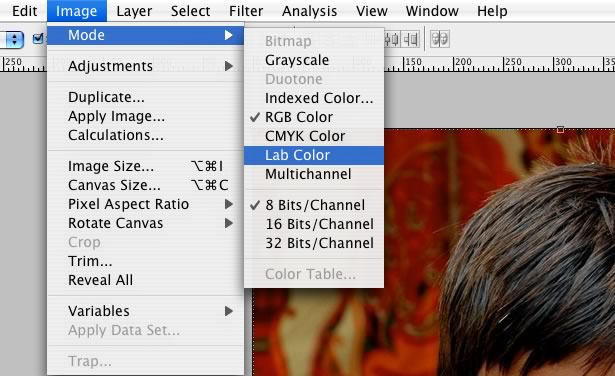The height and width of the screenshot is (376, 615).
Task: Open the Help menu
Action: coord(492,11)
